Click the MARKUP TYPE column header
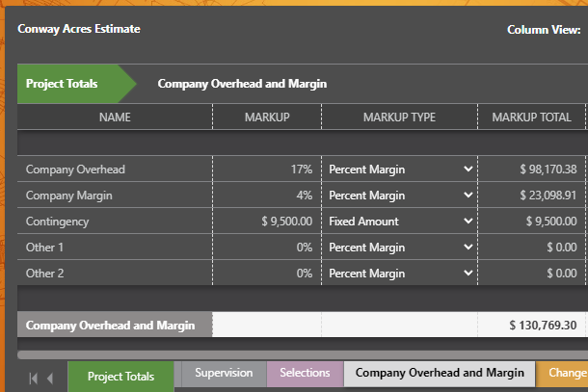 (x=399, y=118)
